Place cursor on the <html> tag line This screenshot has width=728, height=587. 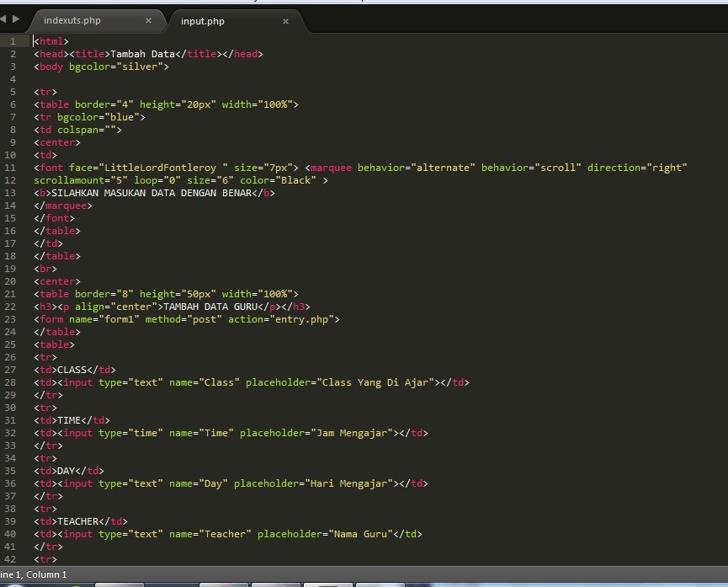tap(51, 41)
